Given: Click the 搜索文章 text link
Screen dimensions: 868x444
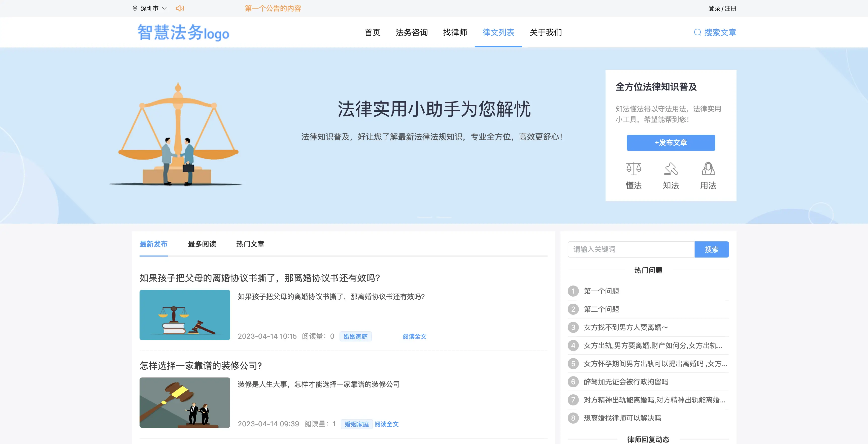Looking at the screenshot, I should 720,32.
